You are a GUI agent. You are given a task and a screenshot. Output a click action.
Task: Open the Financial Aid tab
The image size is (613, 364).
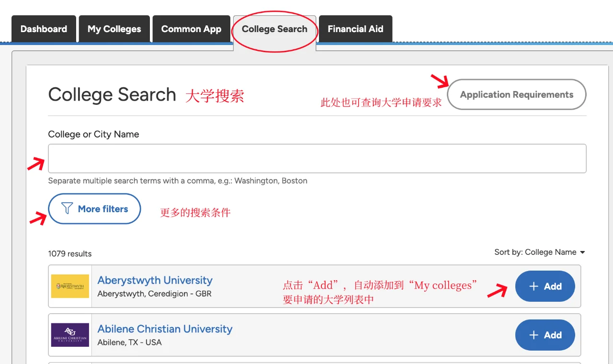pyautogui.click(x=355, y=29)
